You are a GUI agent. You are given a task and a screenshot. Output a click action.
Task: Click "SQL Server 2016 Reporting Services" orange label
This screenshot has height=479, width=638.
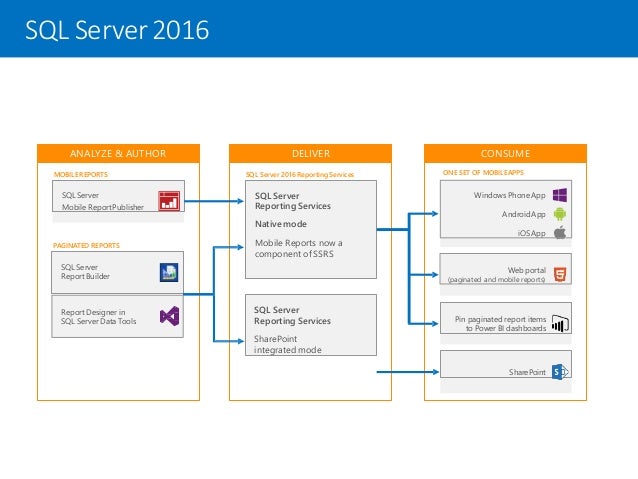(300, 175)
